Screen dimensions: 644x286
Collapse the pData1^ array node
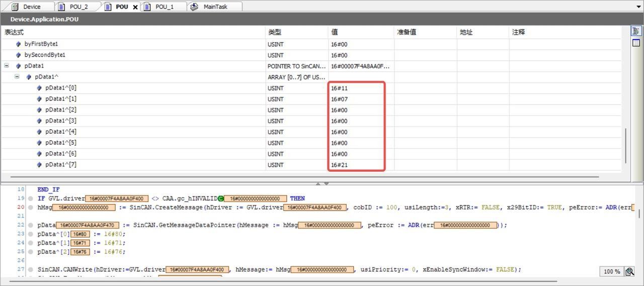(x=17, y=77)
